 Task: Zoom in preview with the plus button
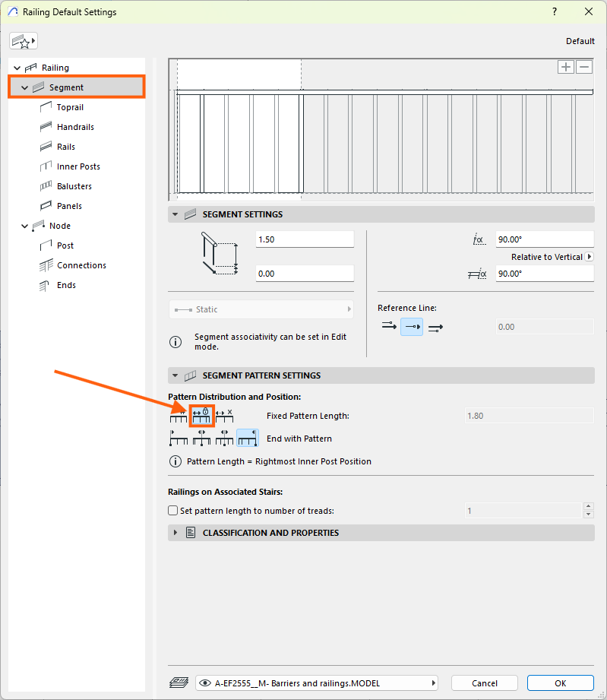tap(566, 67)
